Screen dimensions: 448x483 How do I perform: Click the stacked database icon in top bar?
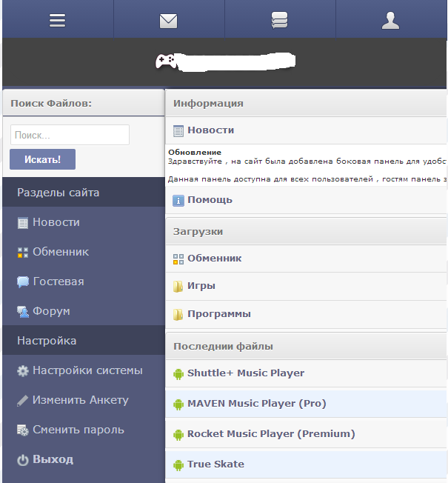279,21
